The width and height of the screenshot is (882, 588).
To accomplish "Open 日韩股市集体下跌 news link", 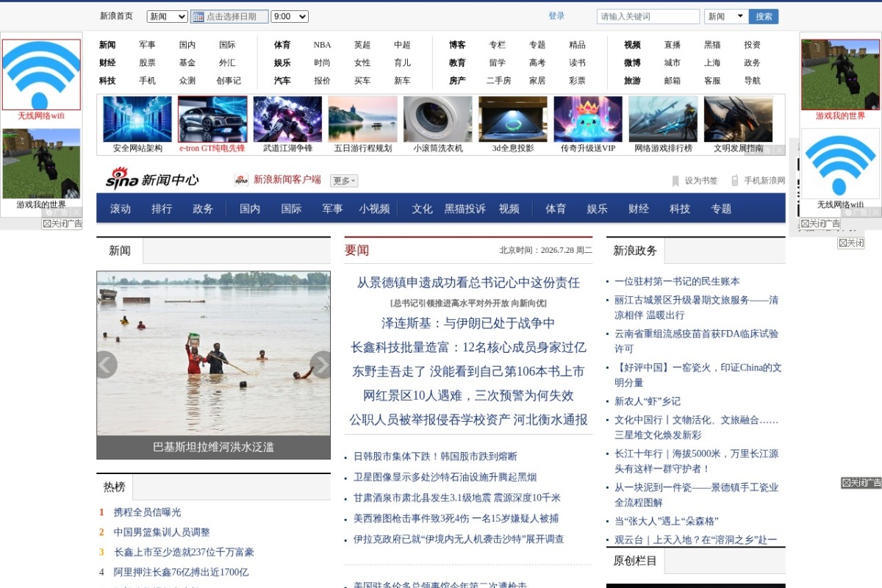I will tap(435, 456).
